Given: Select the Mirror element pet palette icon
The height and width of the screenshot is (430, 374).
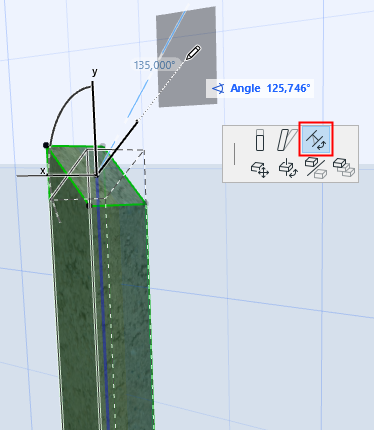Looking at the screenshot, I should coord(316,168).
